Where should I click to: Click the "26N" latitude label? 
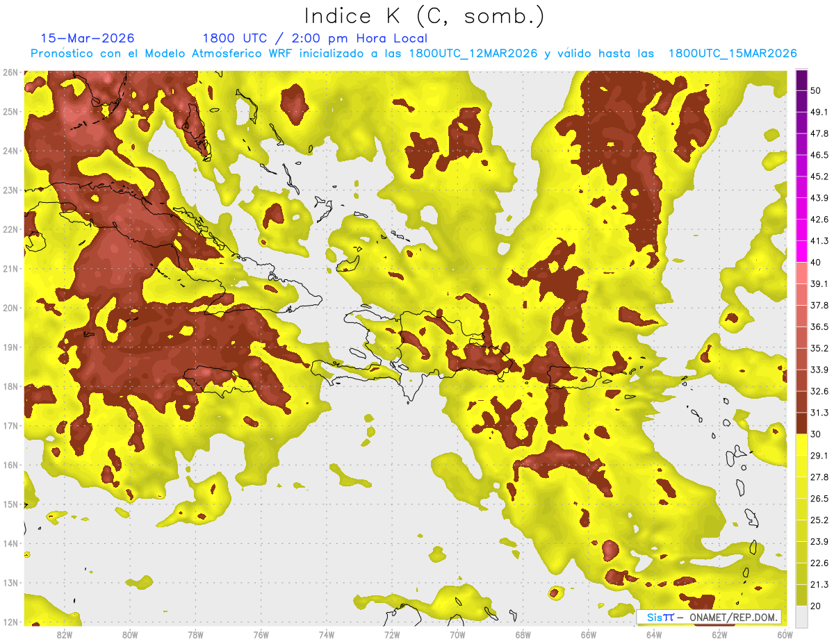point(10,72)
